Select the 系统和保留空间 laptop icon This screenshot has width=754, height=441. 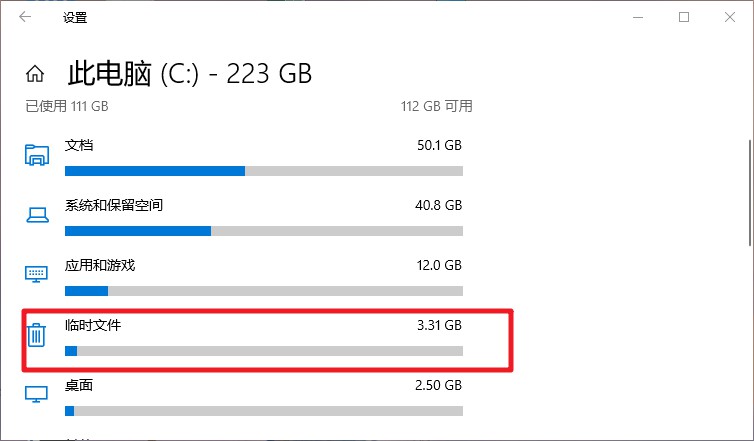pos(37,215)
